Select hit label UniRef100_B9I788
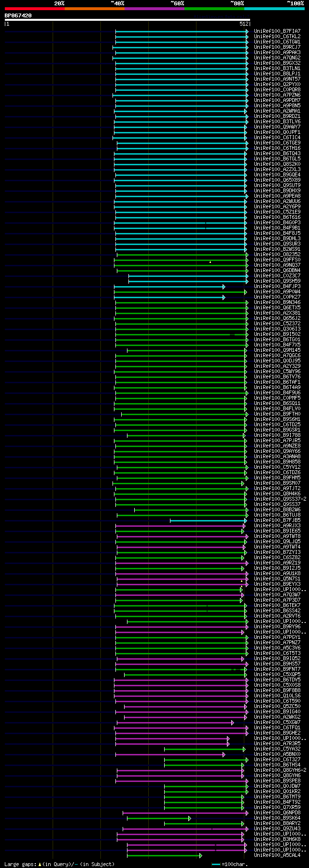Viewport: 309px width, 868px height. pyautogui.click(x=277, y=435)
